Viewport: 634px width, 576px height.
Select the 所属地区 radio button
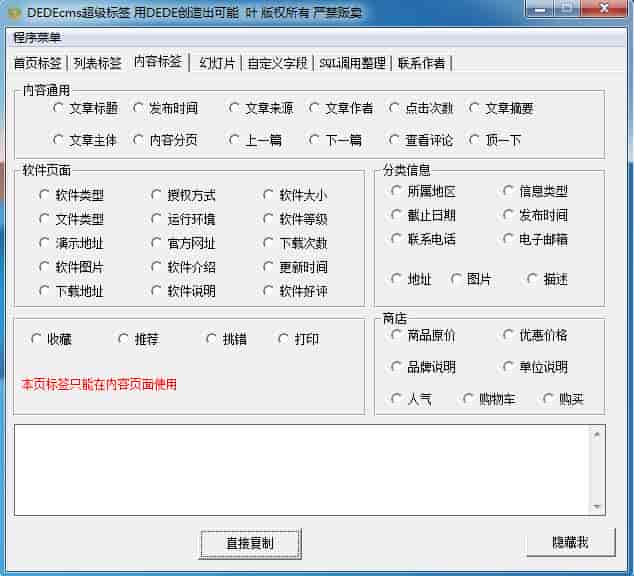tap(423, 191)
